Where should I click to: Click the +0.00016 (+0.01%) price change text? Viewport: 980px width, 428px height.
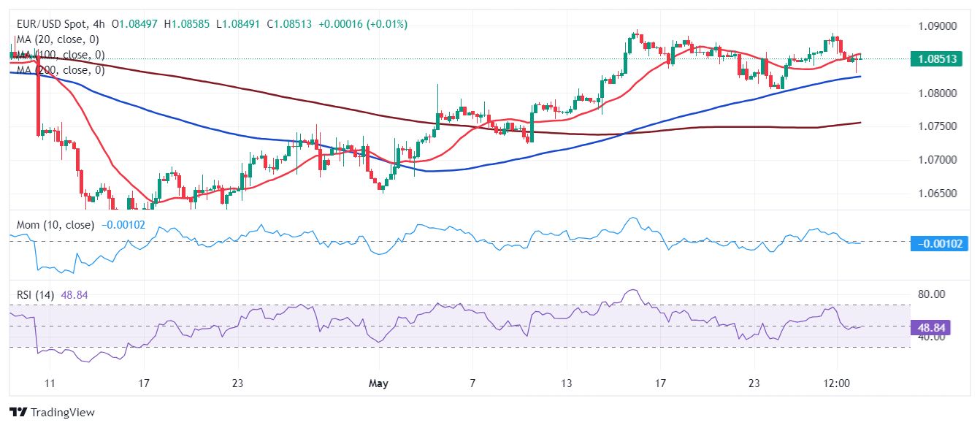362,24
